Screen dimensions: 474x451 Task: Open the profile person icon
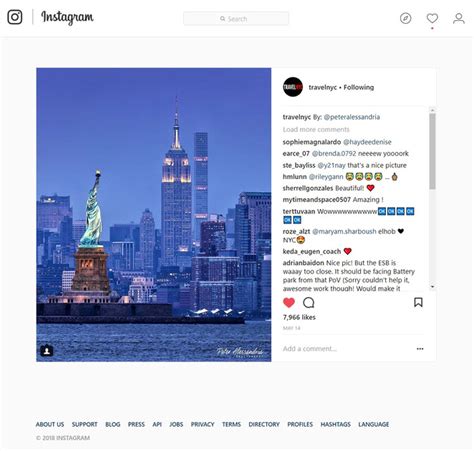coord(459,18)
